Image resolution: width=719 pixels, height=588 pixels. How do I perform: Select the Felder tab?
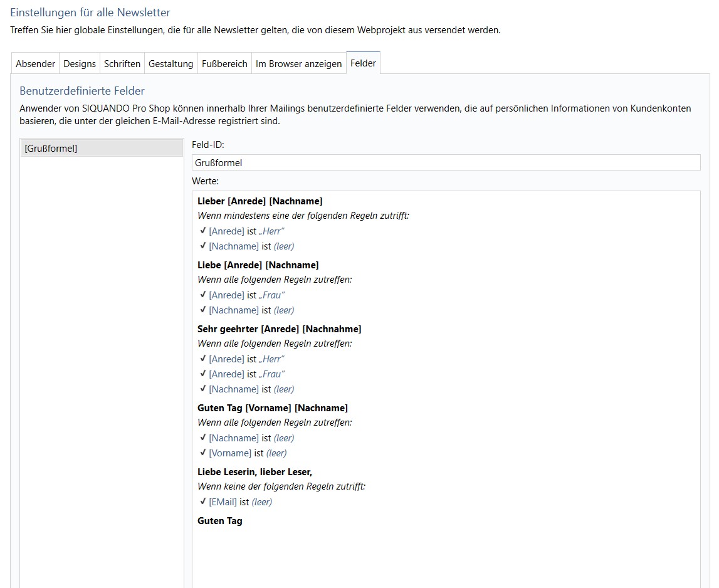coord(363,63)
